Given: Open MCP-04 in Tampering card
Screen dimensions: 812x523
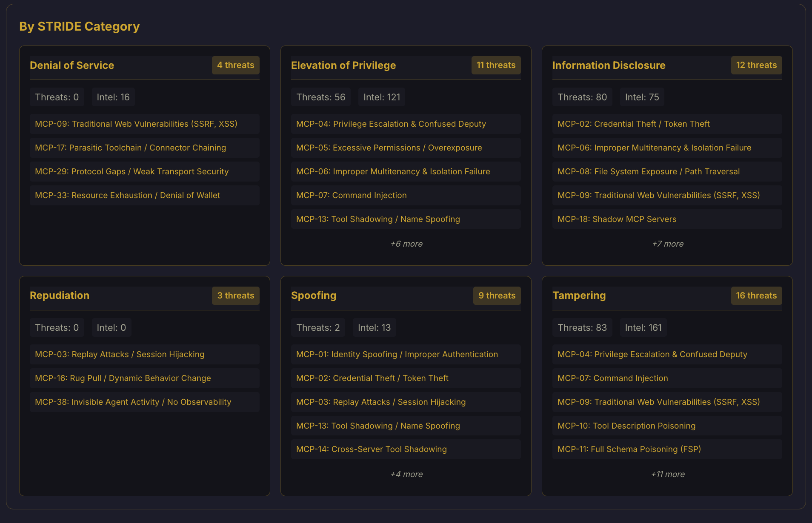Looking at the screenshot, I should tap(667, 354).
